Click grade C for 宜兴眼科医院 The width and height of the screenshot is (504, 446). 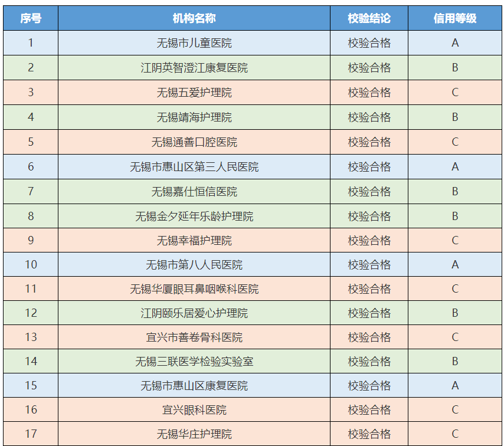tap(455, 409)
